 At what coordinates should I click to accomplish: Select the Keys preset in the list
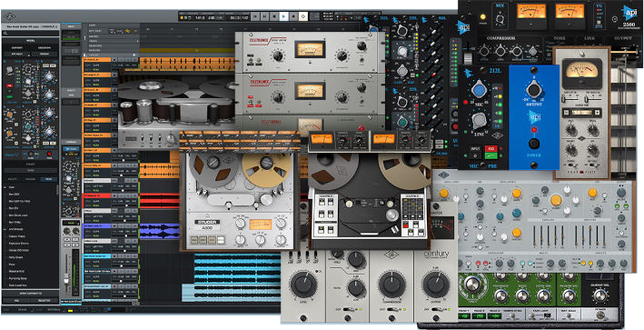(12, 265)
